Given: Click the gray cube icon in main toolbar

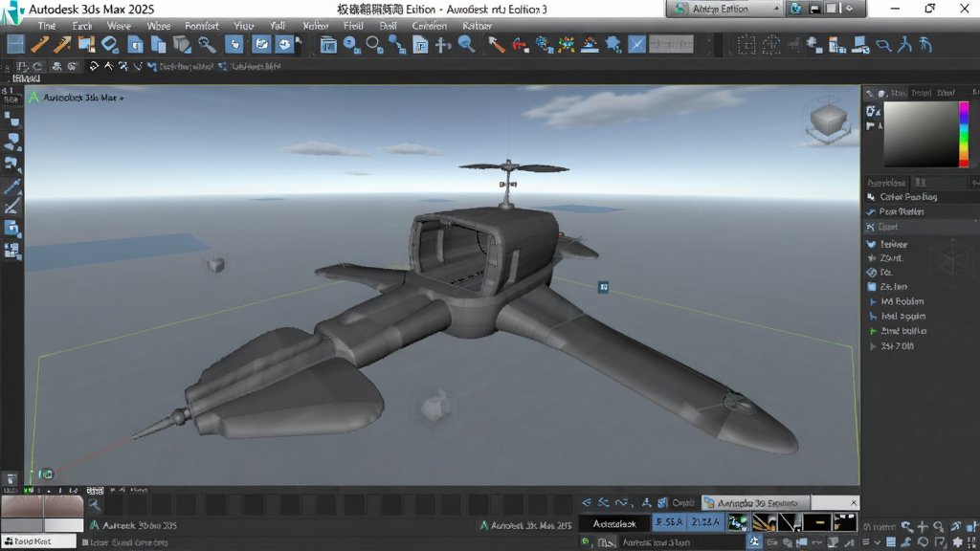Looking at the screenshot, I should point(182,44).
